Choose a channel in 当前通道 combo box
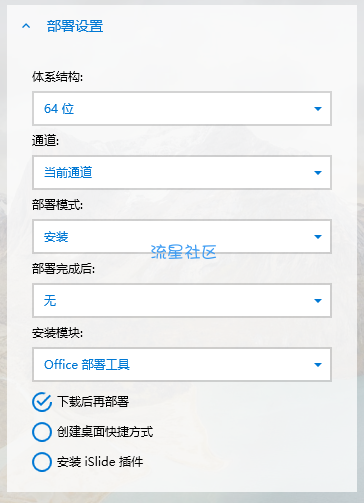Viewport: 364px width, 503px height. [182, 173]
